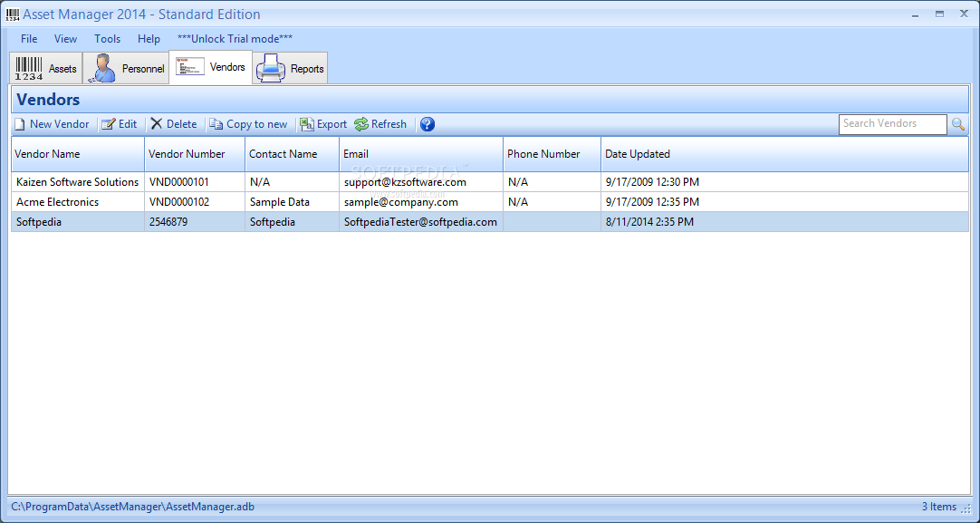Screen dimensions: 980x523
Task: Click the Edit pencil icon
Action: pos(109,124)
